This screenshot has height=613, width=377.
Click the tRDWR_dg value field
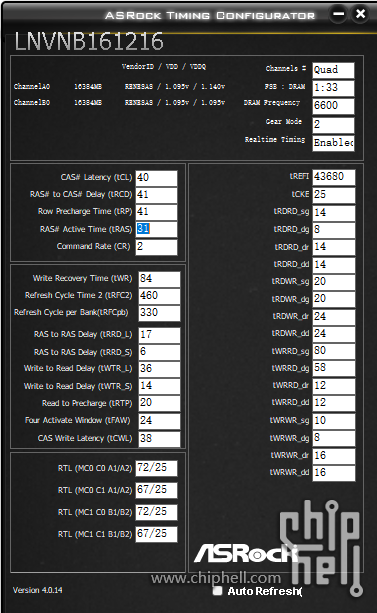pos(334,299)
